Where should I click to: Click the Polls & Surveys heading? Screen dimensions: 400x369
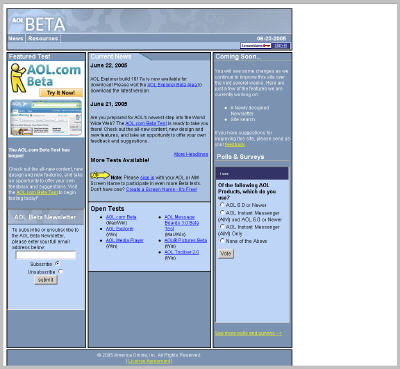240,157
